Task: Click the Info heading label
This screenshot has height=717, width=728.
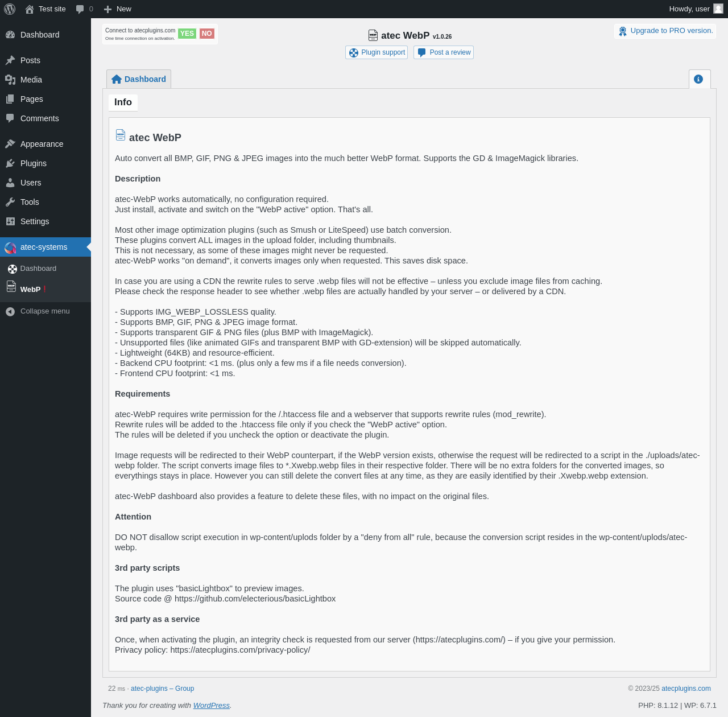Action: click(x=123, y=102)
